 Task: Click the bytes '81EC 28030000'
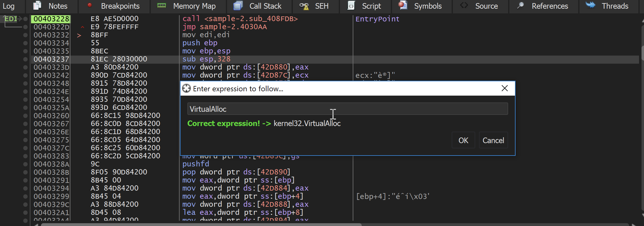(119, 59)
